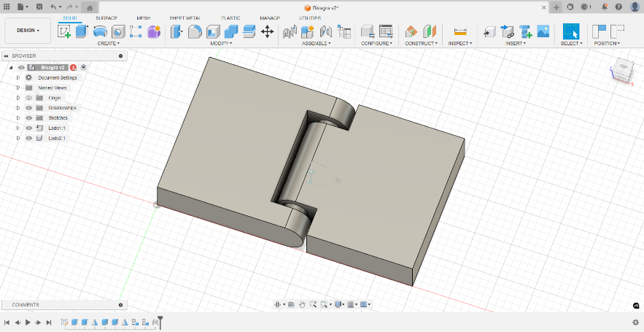Select the Revolve tool
Screen dimensions: 644x332
(x=100, y=31)
